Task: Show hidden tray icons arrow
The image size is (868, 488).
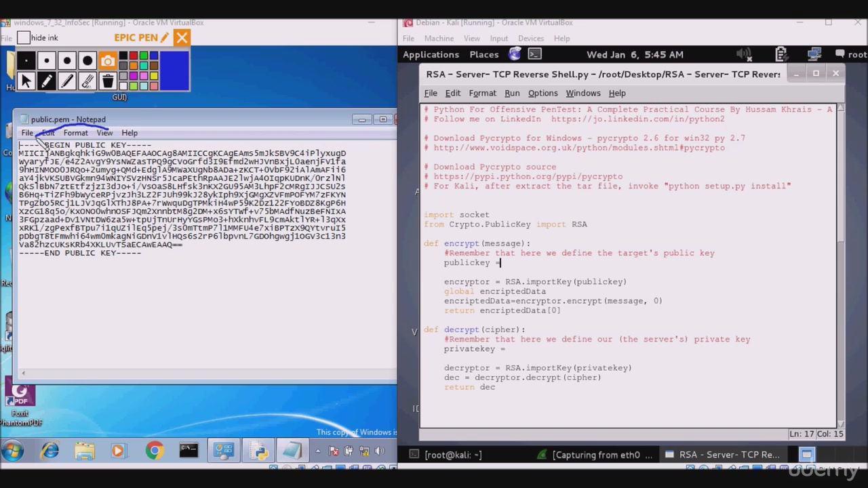Action: [x=317, y=451]
